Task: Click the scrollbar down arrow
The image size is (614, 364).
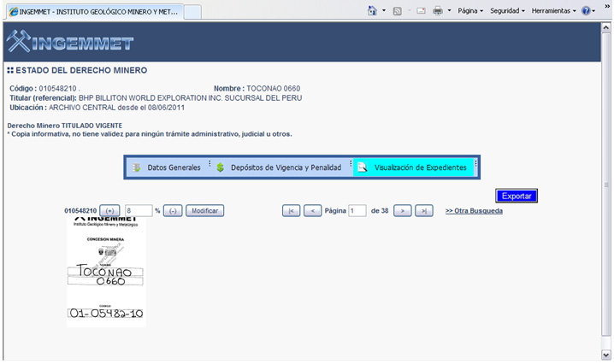Action: coord(605,355)
